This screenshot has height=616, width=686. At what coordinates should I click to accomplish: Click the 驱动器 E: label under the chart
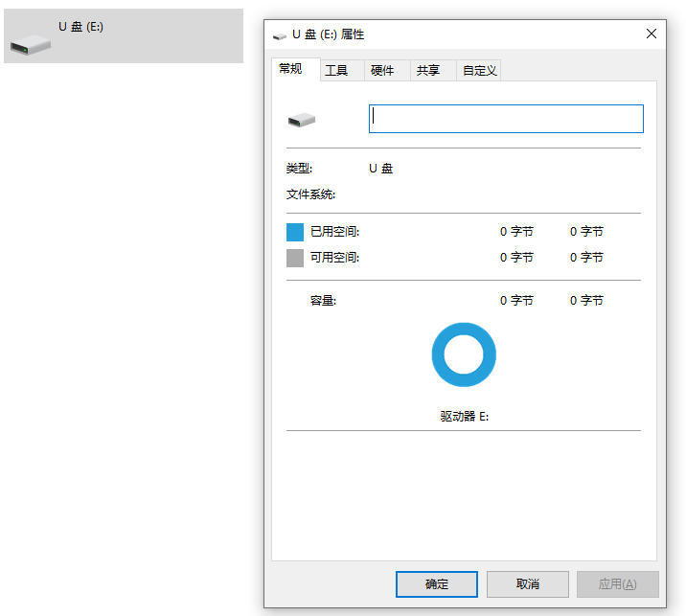pyautogui.click(x=464, y=418)
